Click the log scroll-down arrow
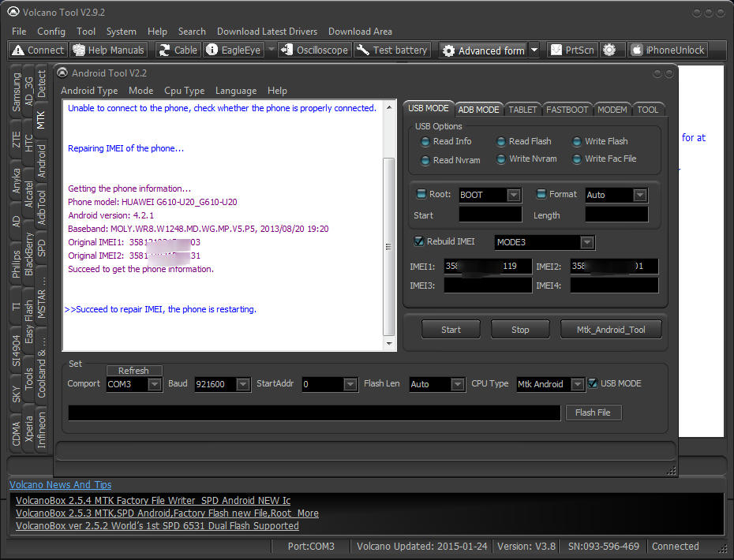Viewport: 734px width, 560px height. click(389, 344)
